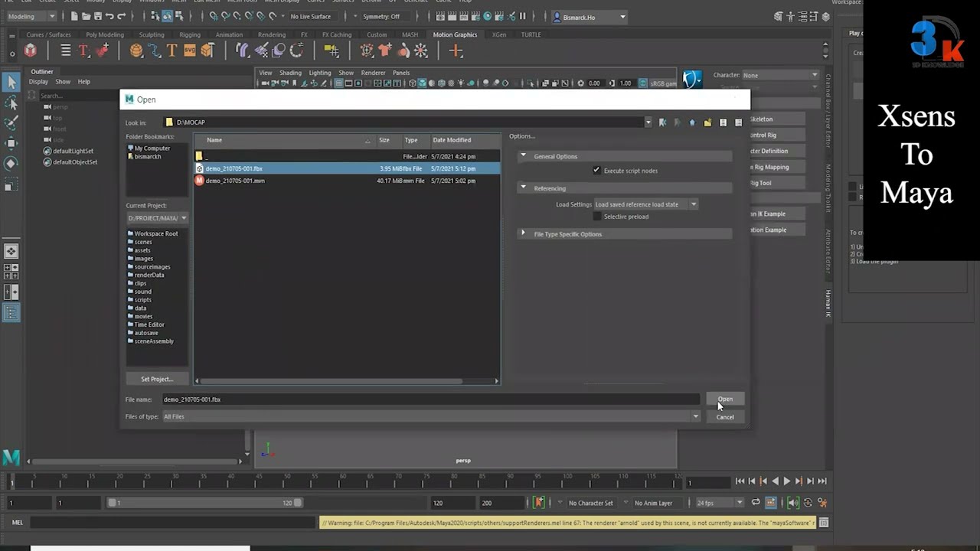
Task: Select the arrow Select tool in toolbox
Action: (11, 82)
